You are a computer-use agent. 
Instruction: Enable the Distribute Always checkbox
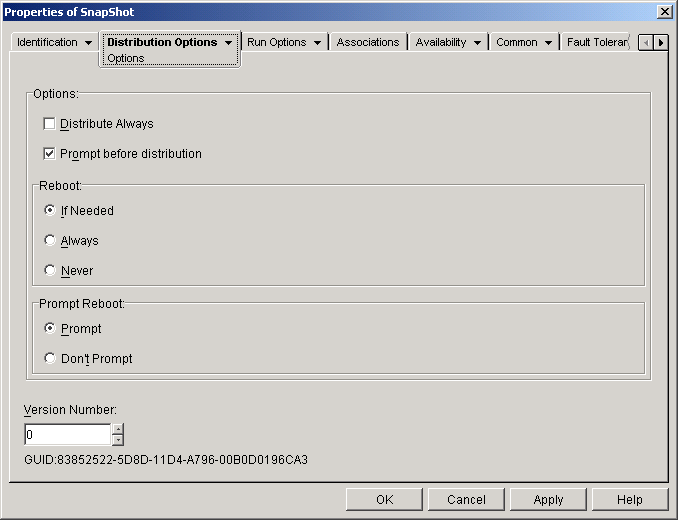(50, 124)
